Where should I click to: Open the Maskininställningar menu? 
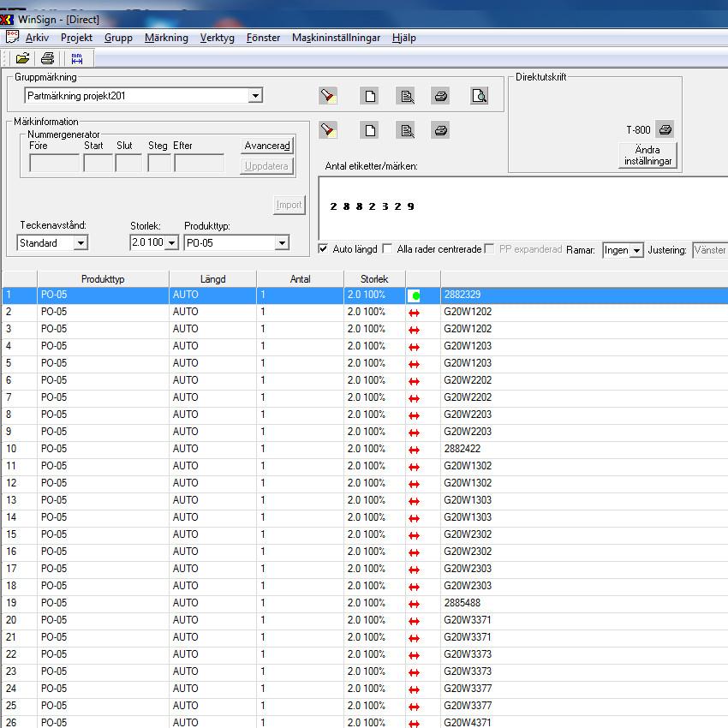click(x=336, y=38)
